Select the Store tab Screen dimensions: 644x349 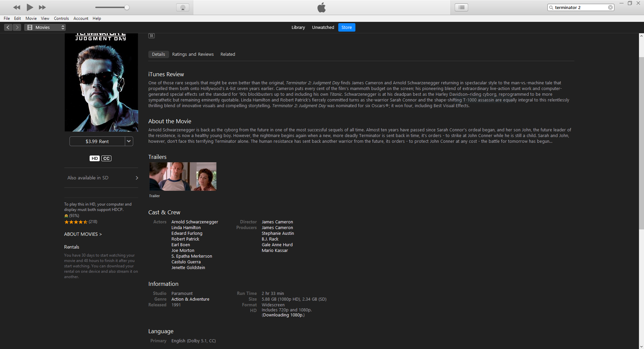click(x=347, y=28)
